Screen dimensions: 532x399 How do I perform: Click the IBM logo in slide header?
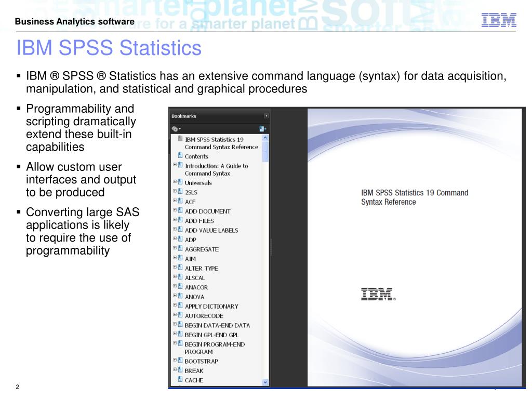[499, 20]
